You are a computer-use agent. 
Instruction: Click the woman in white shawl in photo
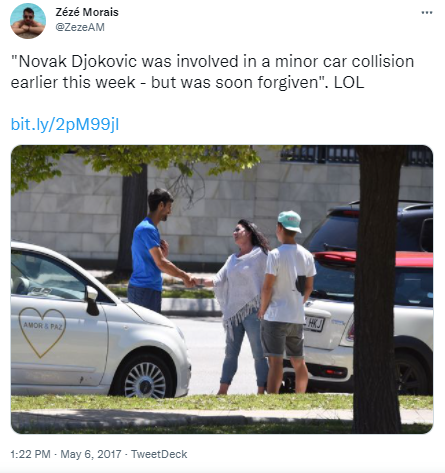pyautogui.click(x=241, y=305)
